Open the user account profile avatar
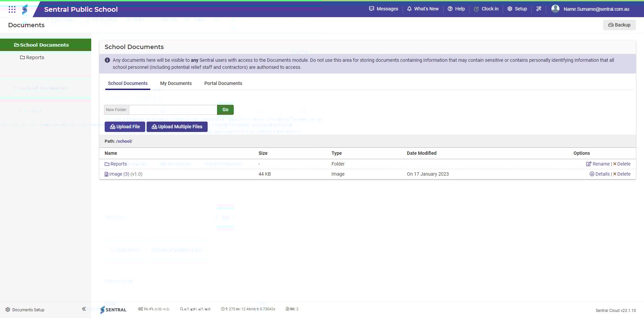The height and width of the screenshot is (318, 644). (555, 9)
